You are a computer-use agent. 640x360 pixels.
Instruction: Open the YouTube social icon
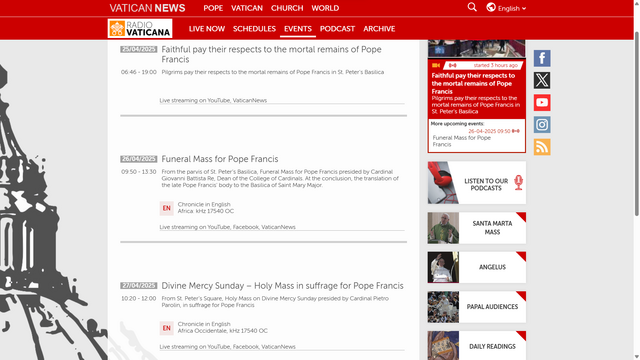(542, 102)
